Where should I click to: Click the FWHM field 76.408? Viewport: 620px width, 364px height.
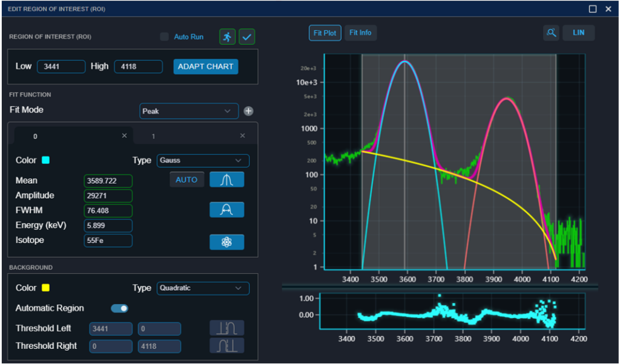108,211
